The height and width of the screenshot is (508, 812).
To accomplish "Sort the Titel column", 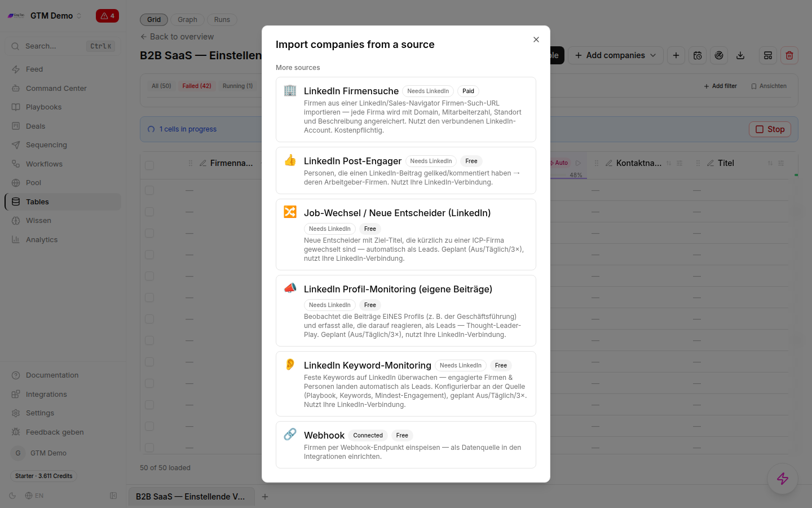I will [770, 163].
